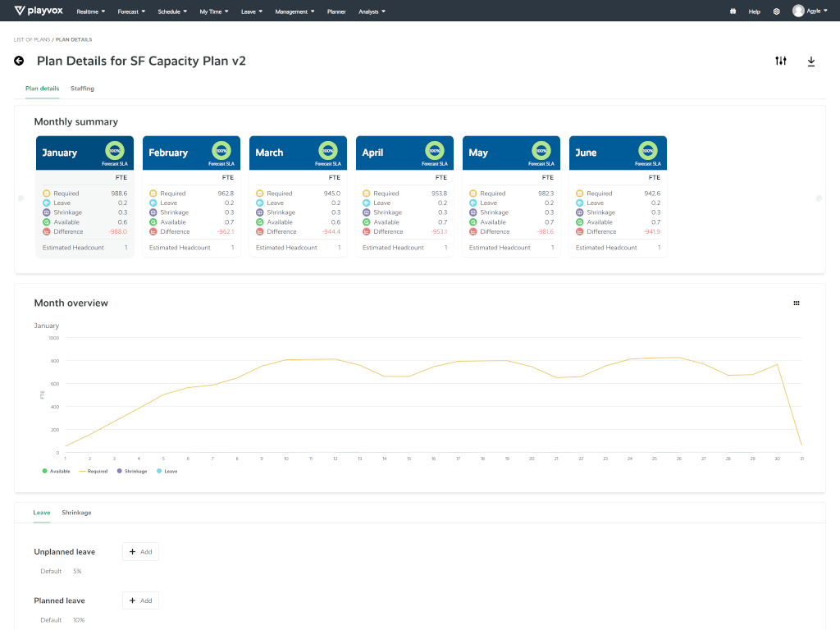Expand the Forecast dropdown menu
The height and width of the screenshot is (630, 840).
point(131,11)
